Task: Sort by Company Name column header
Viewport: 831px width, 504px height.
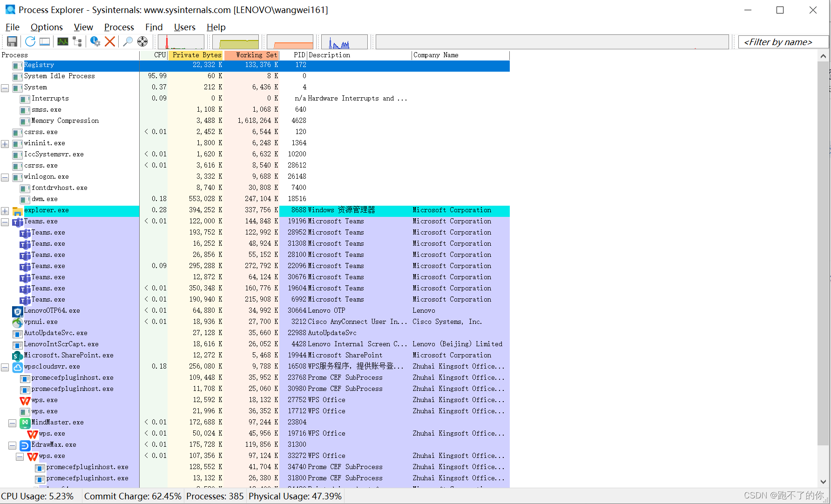Action: 461,55
